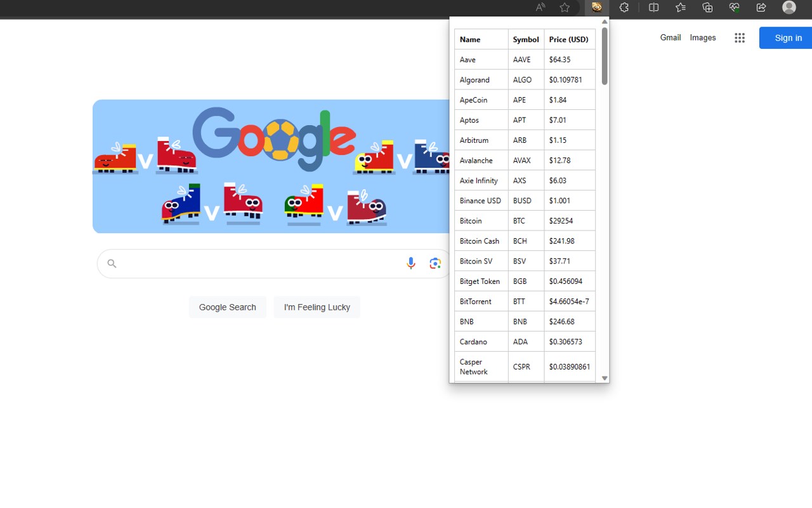This screenshot has height=508, width=812.
Task: Open split screen icon
Action: 653,8
